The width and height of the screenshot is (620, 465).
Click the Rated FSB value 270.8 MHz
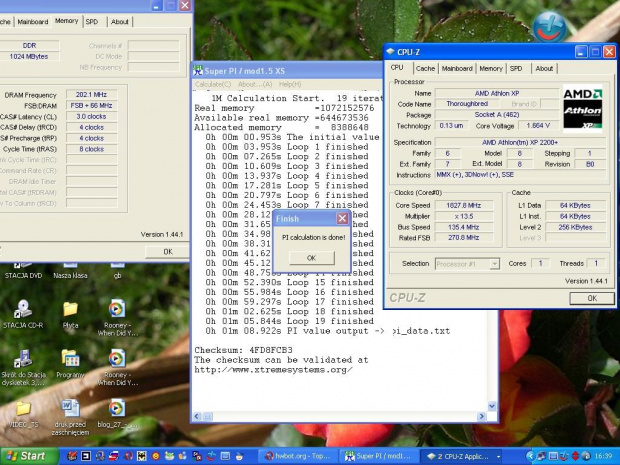[464, 238]
